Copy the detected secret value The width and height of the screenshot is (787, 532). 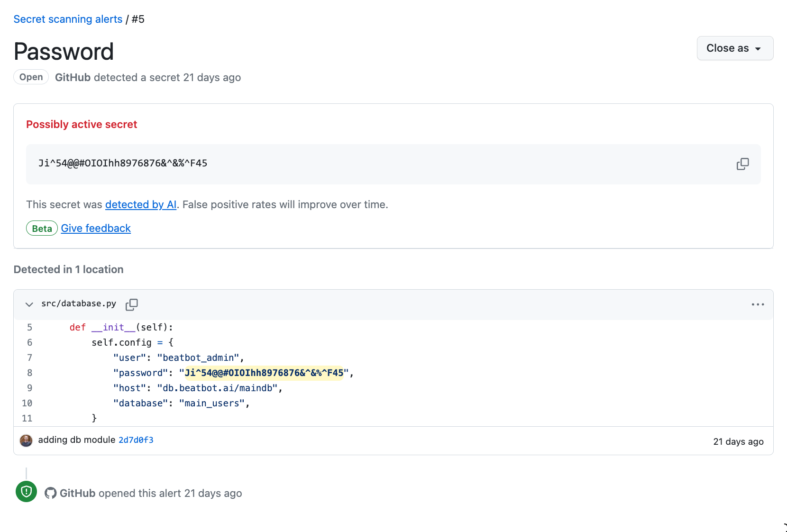click(742, 164)
